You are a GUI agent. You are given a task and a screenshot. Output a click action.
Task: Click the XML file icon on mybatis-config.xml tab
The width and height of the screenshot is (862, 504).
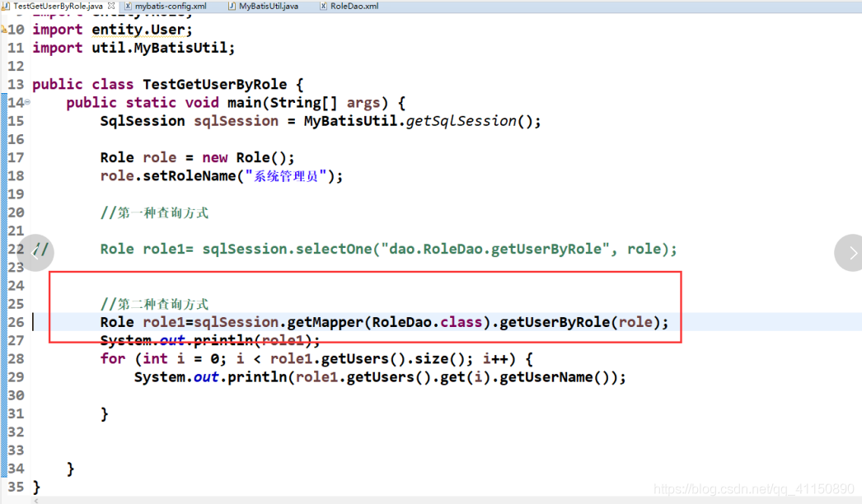click(x=128, y=6)
